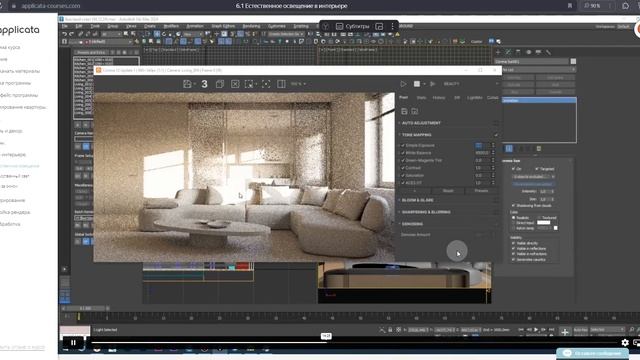Viewport: 640px width, 360px height.
Task: Switch to the LightMix tab in frame buffer
Action: [x=474, y=98]
